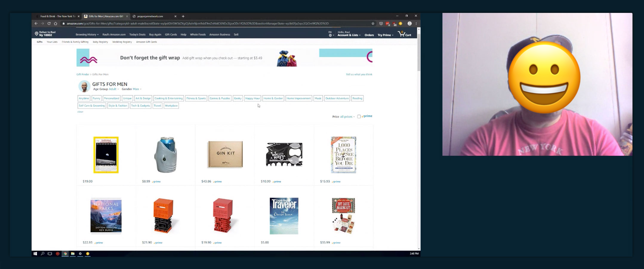Image resolution: width=644 pixels, height=269 pixels.
Task: Open the Chrome profile avatar
Action: 410,24
